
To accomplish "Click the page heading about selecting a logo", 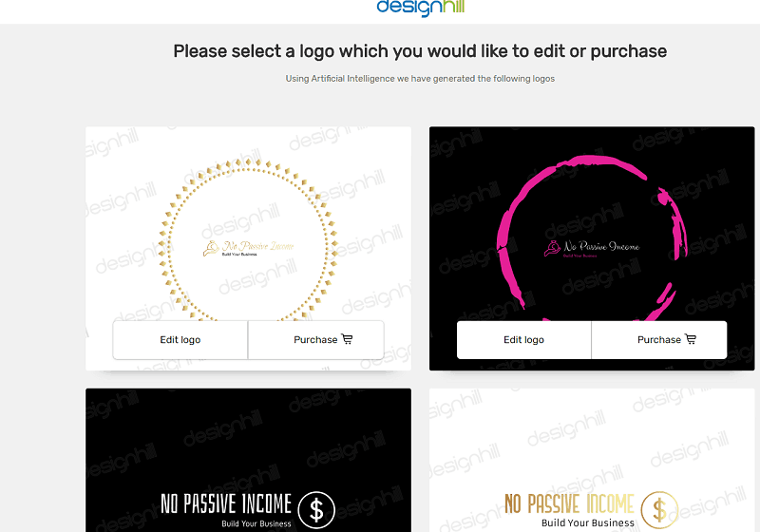I will click(x=420, y=51).
